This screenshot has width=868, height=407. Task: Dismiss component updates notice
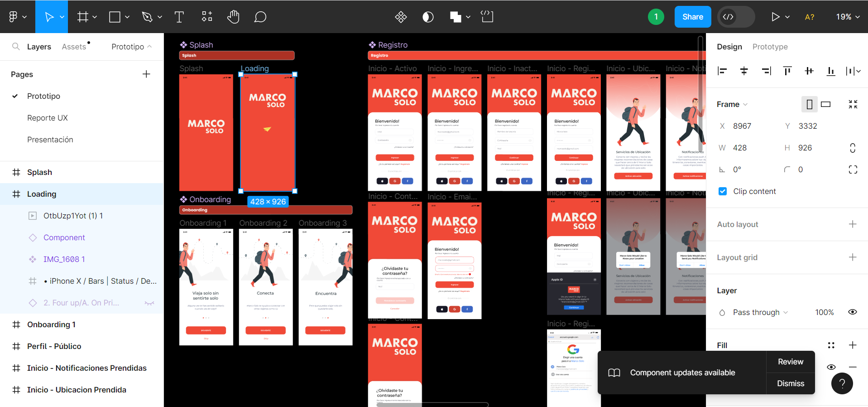tap(791, 383)
